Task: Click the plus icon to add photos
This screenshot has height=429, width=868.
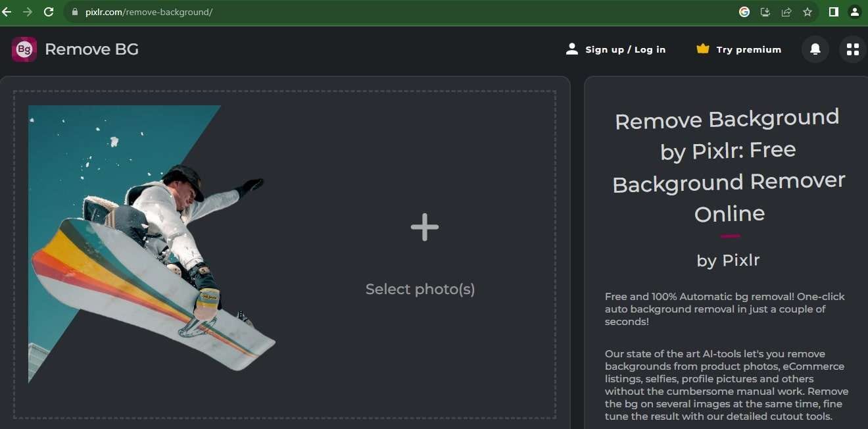Action: tap(425, 227)
